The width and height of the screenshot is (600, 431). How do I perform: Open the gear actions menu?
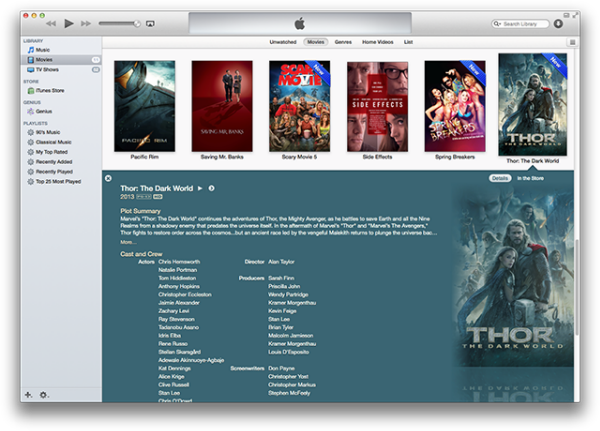(44, 395)
